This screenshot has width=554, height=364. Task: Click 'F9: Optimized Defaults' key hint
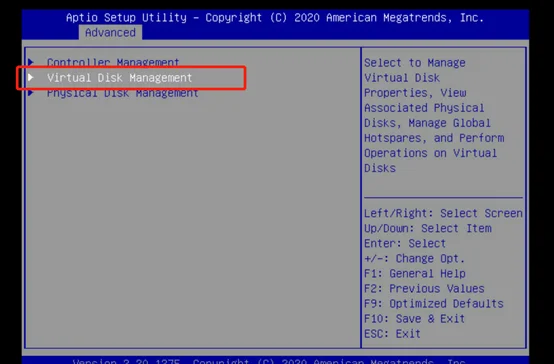click(434, 304)
